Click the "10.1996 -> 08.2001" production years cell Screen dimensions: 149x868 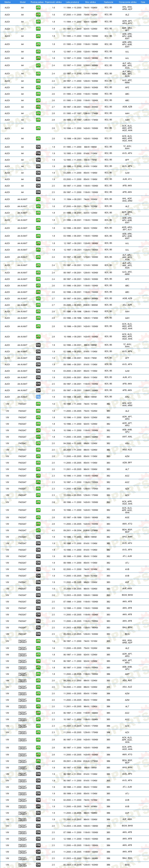pyautogui.click(x=72, y=139)
